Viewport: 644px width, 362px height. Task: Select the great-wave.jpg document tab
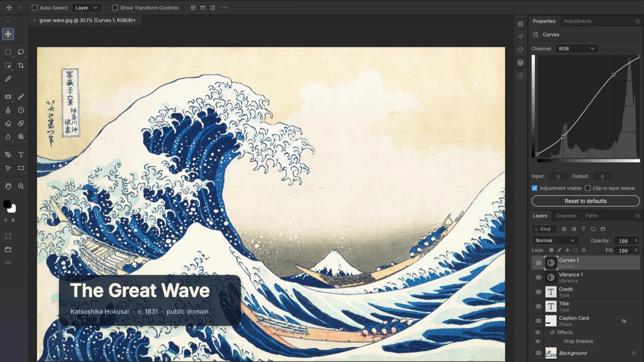[87, 20]
